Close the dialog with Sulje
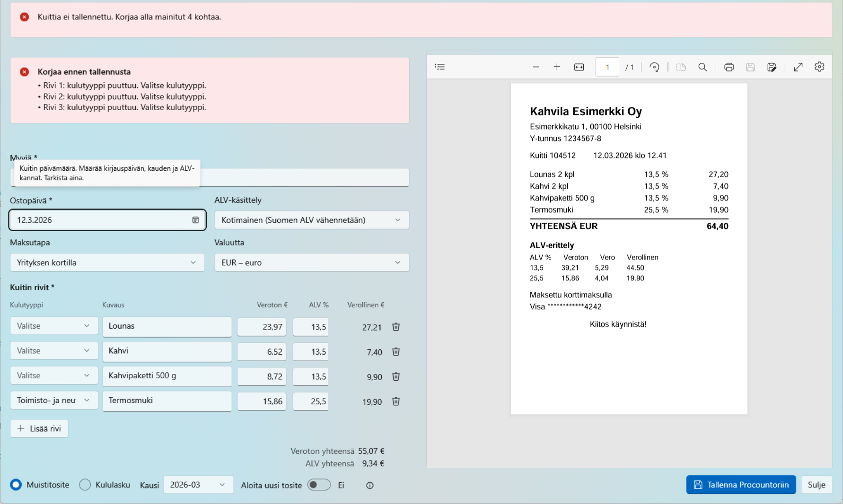This screenshot has width=843, height=504. [x=817, y=485]
